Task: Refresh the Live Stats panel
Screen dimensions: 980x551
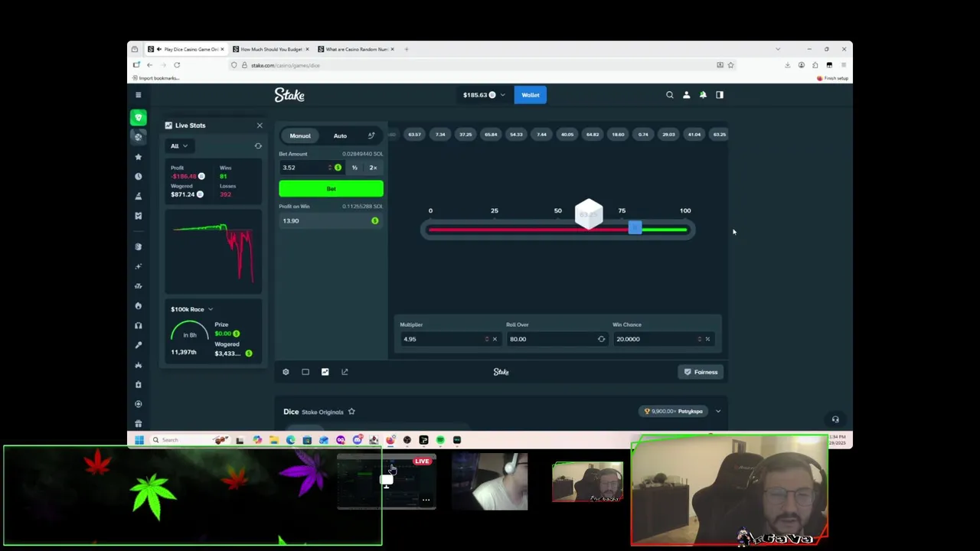Action: coord(258,145)
